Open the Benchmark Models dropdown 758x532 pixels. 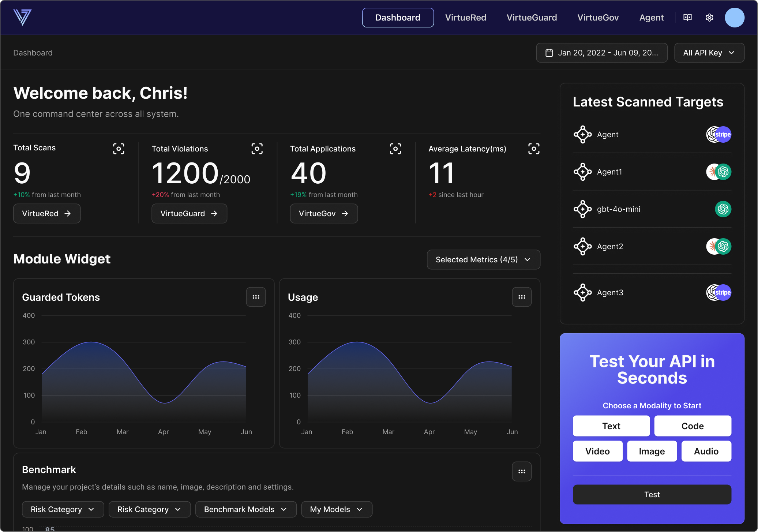(245, 509)
